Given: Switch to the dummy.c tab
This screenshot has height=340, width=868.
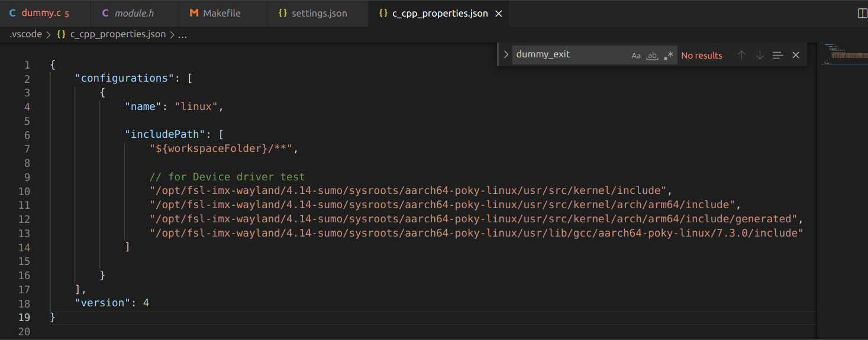Looking at the screenshot, I should point(45,13).
